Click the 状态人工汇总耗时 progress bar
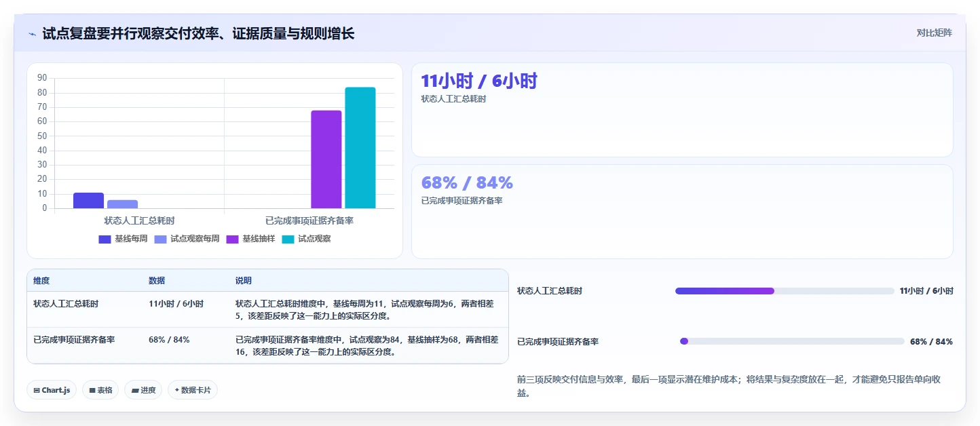Image resolution: width=980 pixels, height=426 pixels. tap(785, 291)
